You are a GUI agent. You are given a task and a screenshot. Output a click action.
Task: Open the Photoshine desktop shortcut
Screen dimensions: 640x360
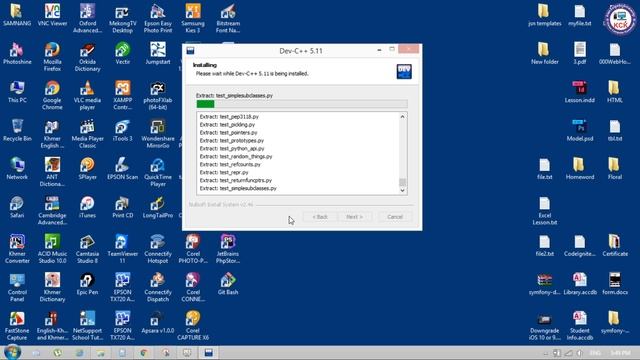[x=17, y=53]
